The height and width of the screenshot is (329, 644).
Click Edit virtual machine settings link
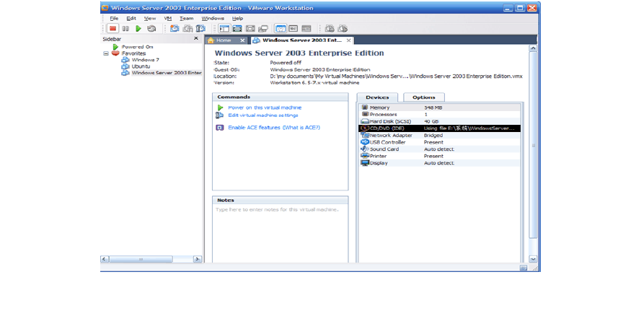[263, 115]
